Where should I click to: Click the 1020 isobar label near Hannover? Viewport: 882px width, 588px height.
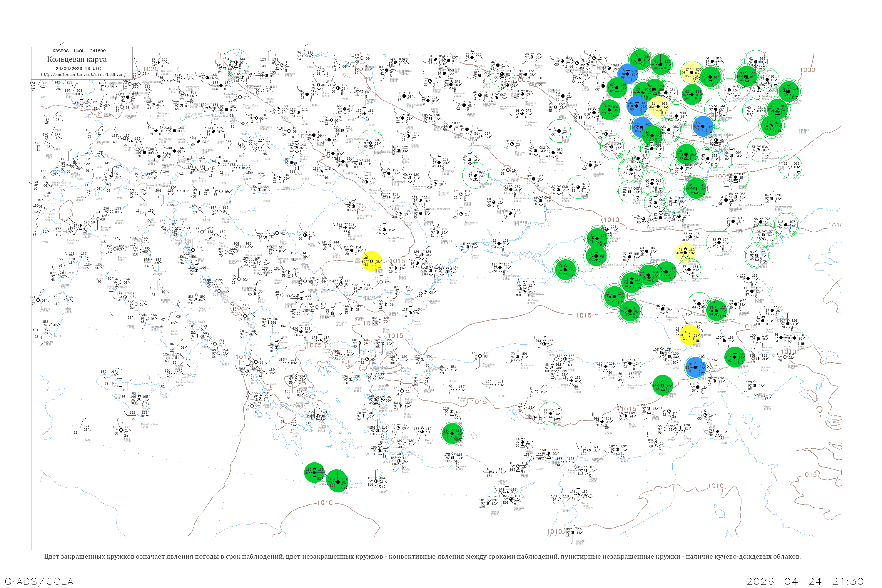pos(151,69)
